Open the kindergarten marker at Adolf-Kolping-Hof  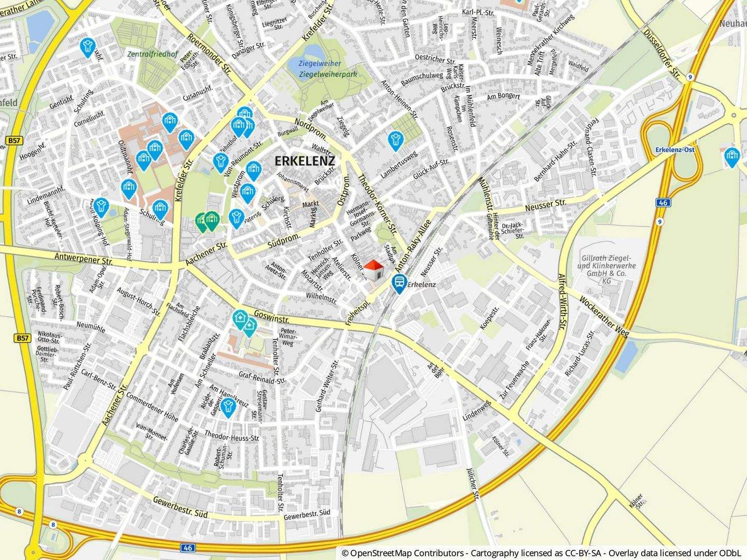(x=101, y=206)
